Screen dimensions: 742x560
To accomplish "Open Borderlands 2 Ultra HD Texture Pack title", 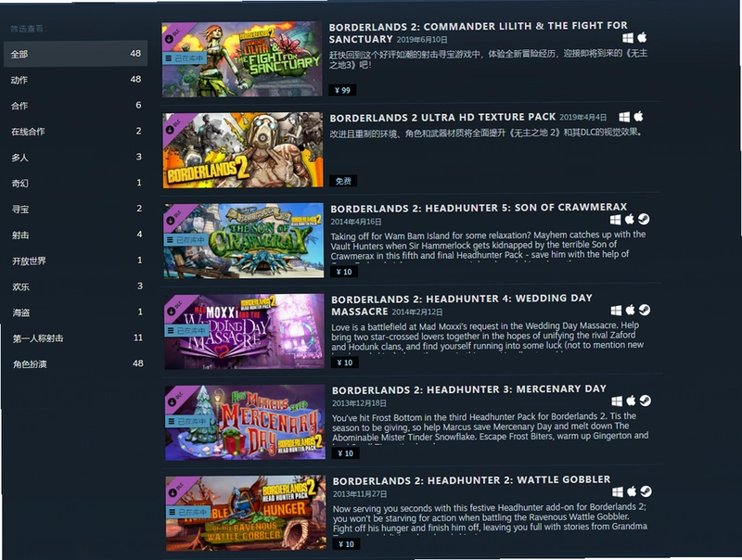I will click(442, 118).
